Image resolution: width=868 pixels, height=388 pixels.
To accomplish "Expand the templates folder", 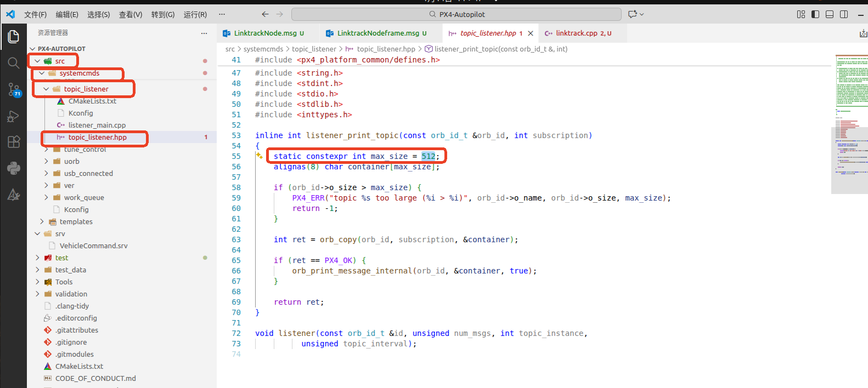I will tap(76, 222).
